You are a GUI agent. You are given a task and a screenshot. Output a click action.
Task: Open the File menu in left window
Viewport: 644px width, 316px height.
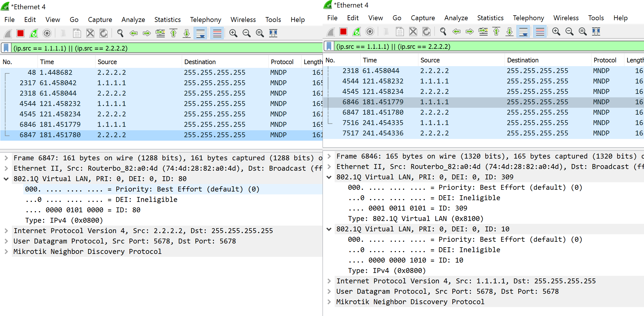coord(10,20)
